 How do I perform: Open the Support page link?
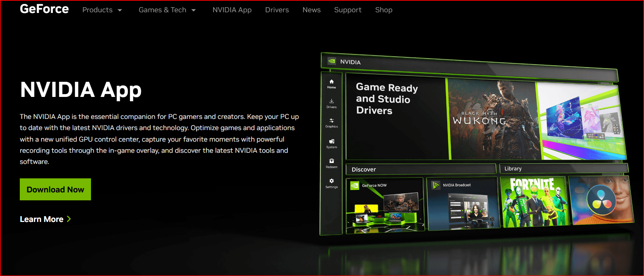(348, 10)
